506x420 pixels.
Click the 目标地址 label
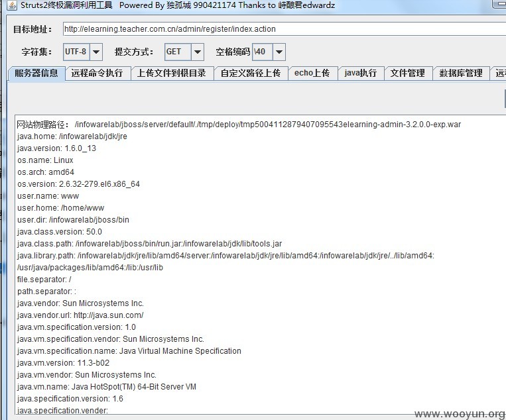[32, 29]
